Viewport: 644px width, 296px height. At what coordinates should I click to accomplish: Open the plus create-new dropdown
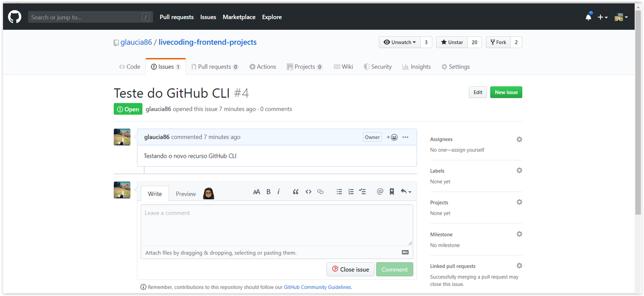(x=603, y=17)
